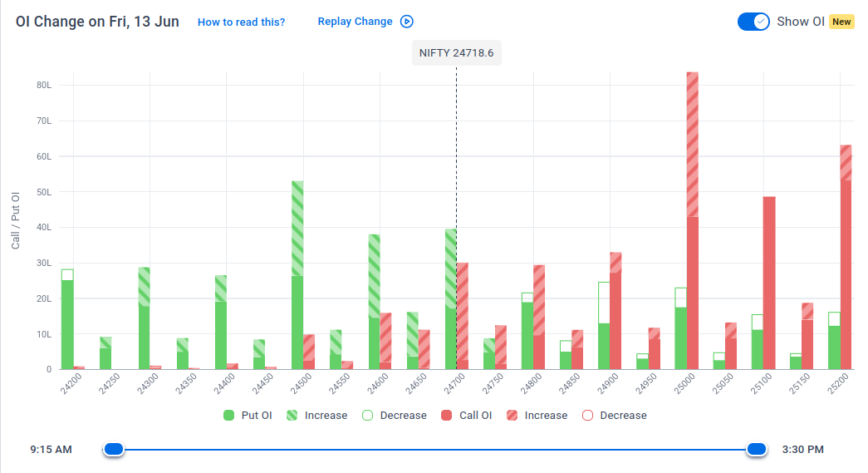Screen dimensions: 868x473
Task: Click the 3:30 PM end slider handle
Action: (x=756, y=449)
